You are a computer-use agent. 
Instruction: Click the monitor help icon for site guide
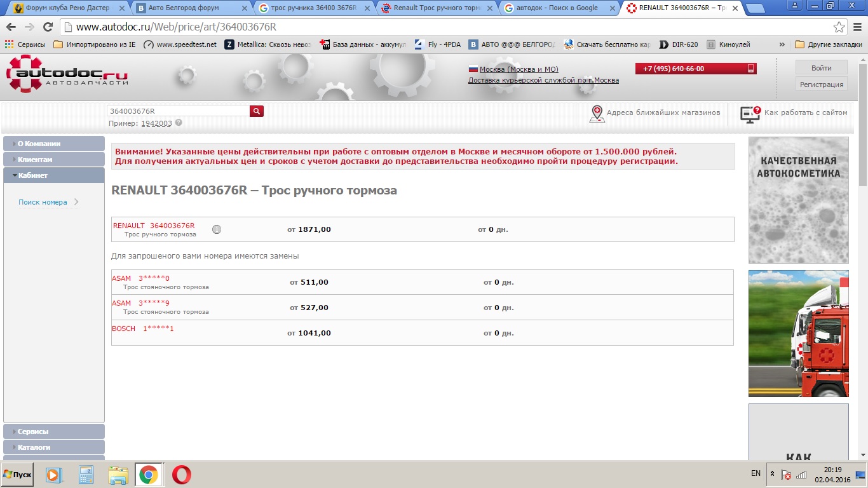coord(750,114)
